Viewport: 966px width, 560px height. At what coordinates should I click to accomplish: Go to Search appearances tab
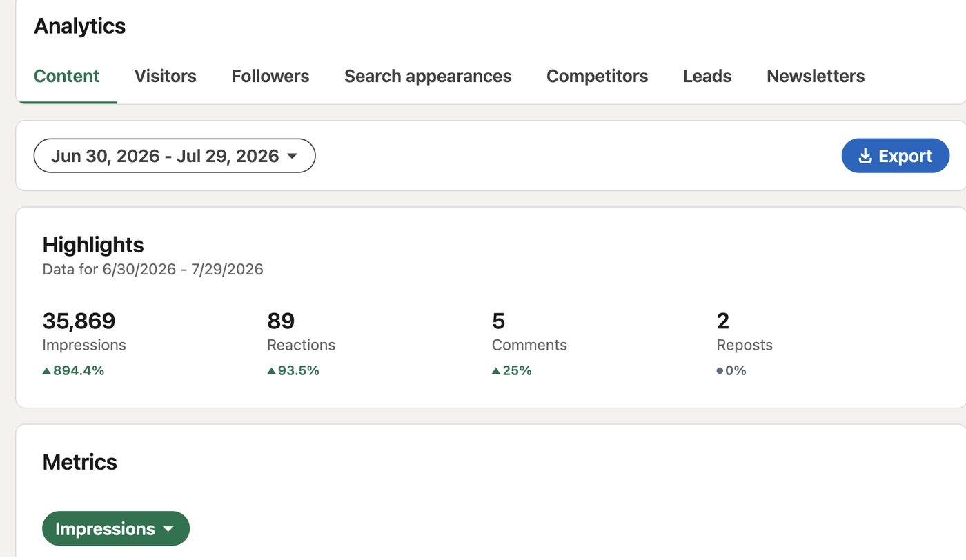coord(428,76)
